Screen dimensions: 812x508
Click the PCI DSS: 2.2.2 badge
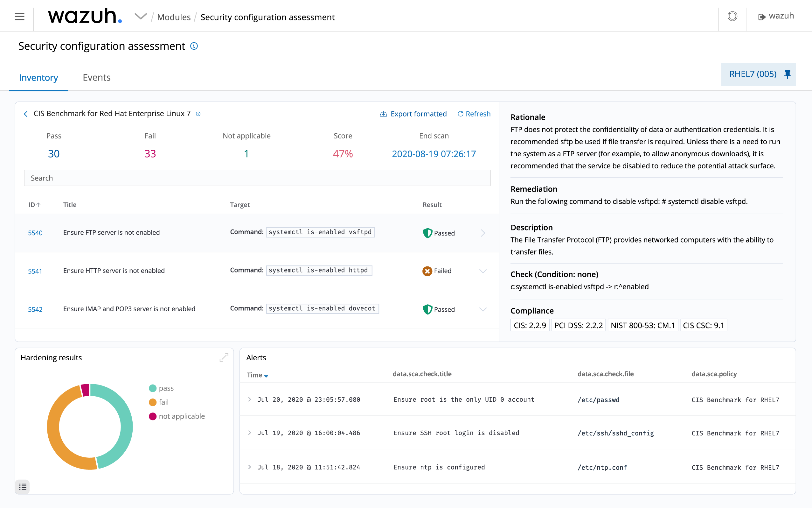pyautogui.click(x=578, y=325)
